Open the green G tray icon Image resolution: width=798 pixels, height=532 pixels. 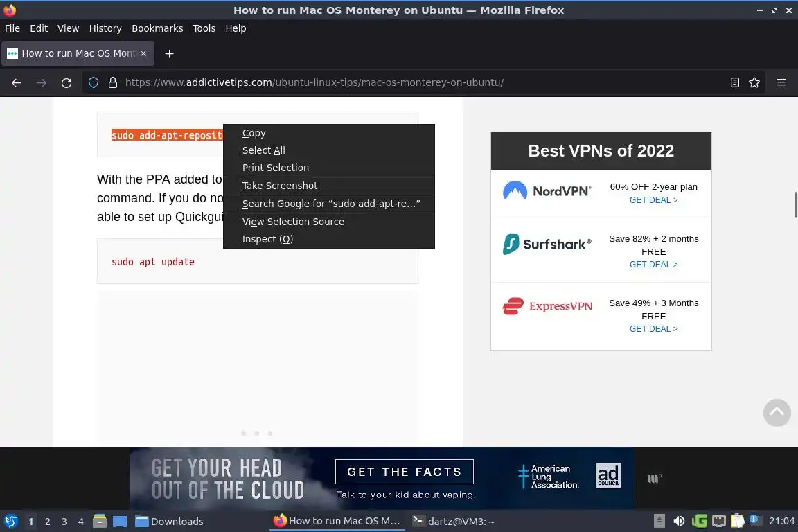click(699, 522)
